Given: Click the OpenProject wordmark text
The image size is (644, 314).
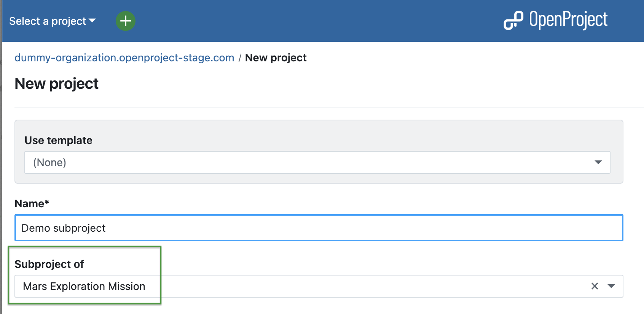Looking at the screenshot, I should click(x=568, y=20).
